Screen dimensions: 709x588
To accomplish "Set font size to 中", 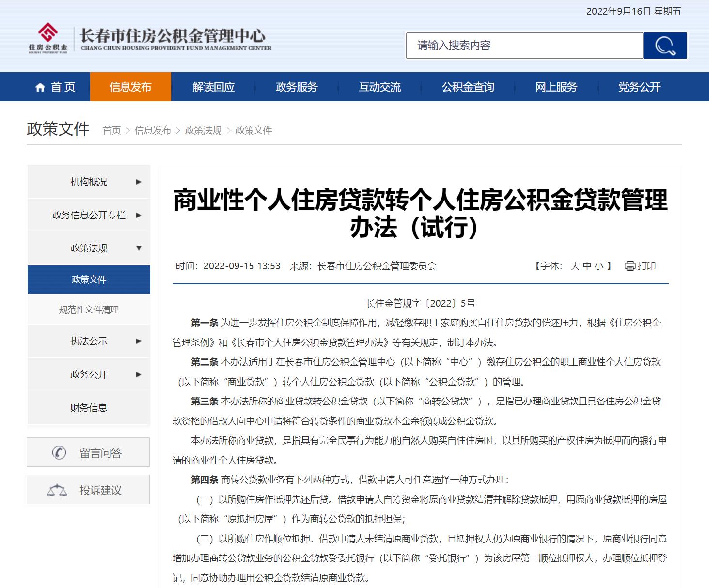I will 587,266.
